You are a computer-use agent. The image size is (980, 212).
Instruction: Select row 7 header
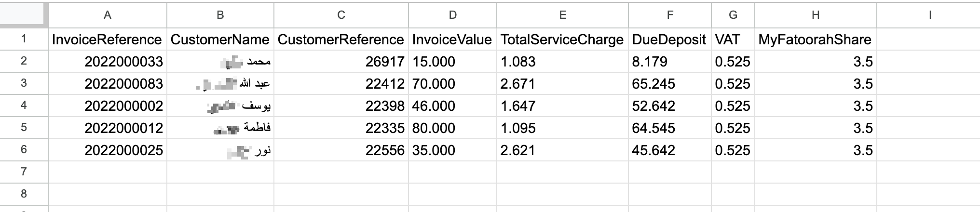click(x=24, y=172)
